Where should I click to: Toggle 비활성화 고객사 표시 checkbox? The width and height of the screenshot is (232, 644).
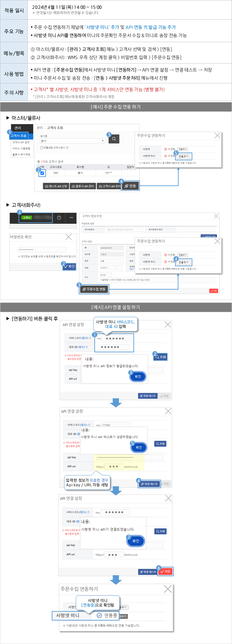click(x=42, y=148)
